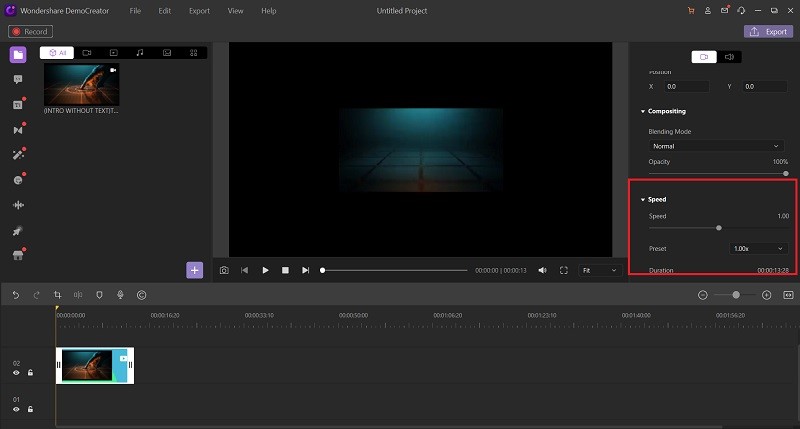Viewport: 800px width, 429px height.
Task: Click the crop tool in timeline toolbar
Action: (x=57, y=295)
